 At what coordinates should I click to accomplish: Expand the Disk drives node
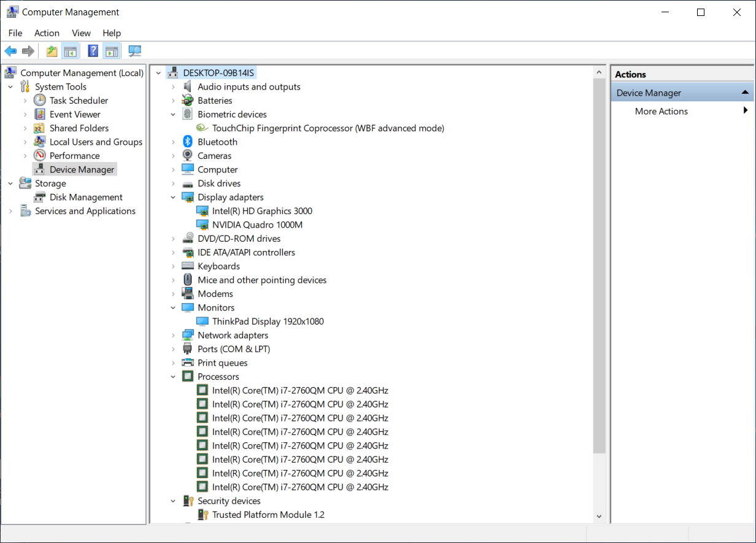(173, 183)
